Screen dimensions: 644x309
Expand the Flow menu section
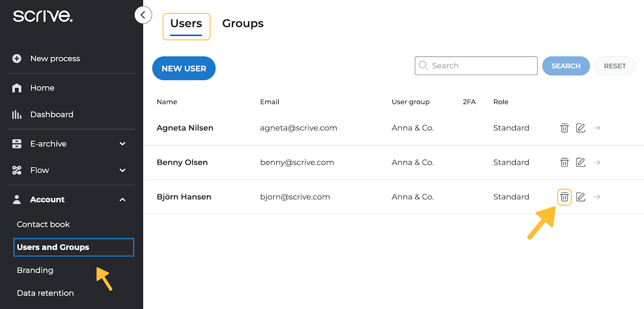tap(122, 171)
